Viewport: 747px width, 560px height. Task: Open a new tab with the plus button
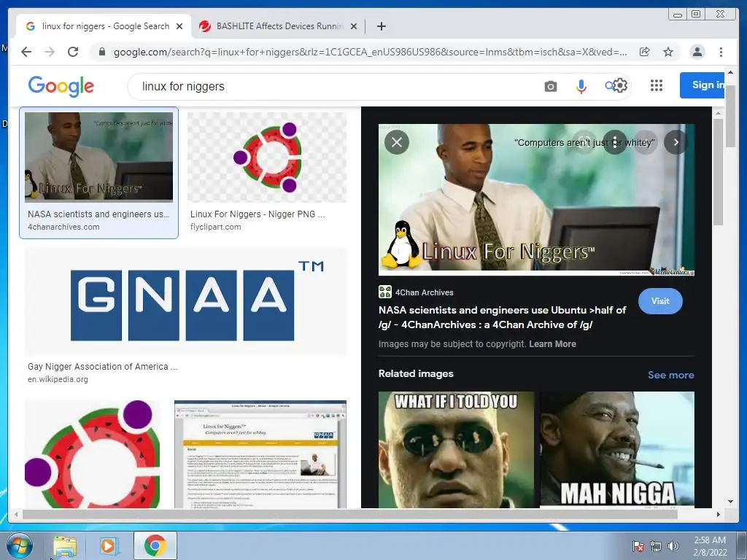381,26
